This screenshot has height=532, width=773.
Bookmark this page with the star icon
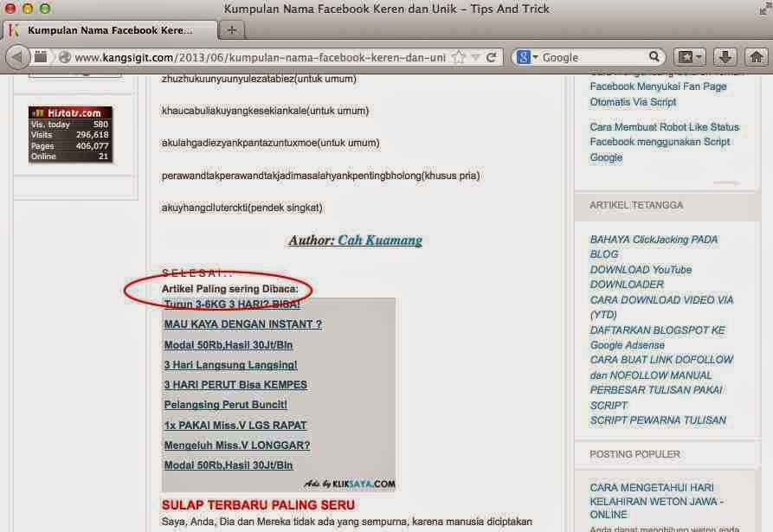(x=459, y=57)
